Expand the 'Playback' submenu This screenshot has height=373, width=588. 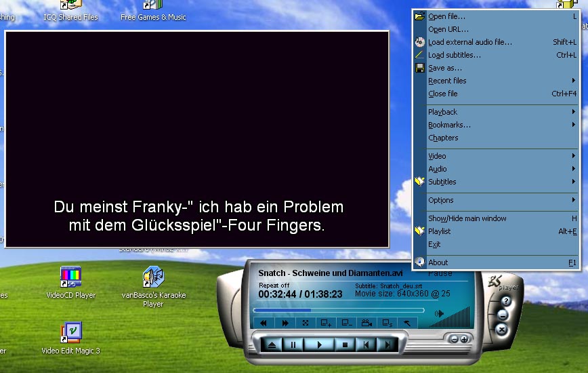point(496,112)
